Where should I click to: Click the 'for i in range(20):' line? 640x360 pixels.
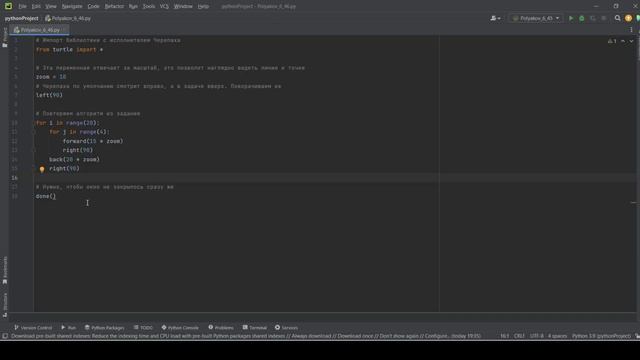pos(67,123)
